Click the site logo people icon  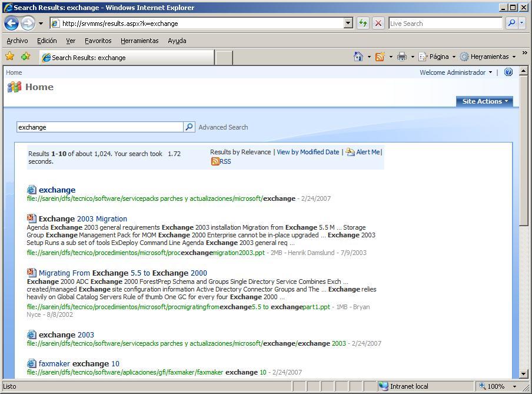pos(14,87)
